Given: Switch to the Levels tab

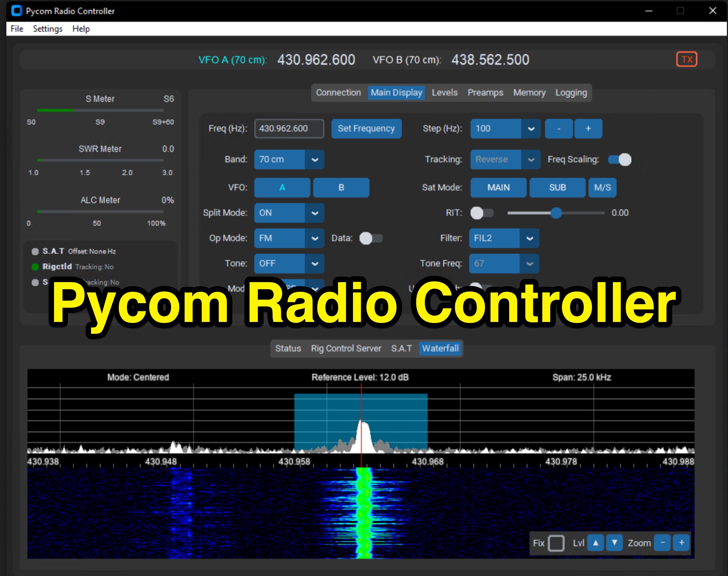Looking at the screenshot, I should pos(444,93).
